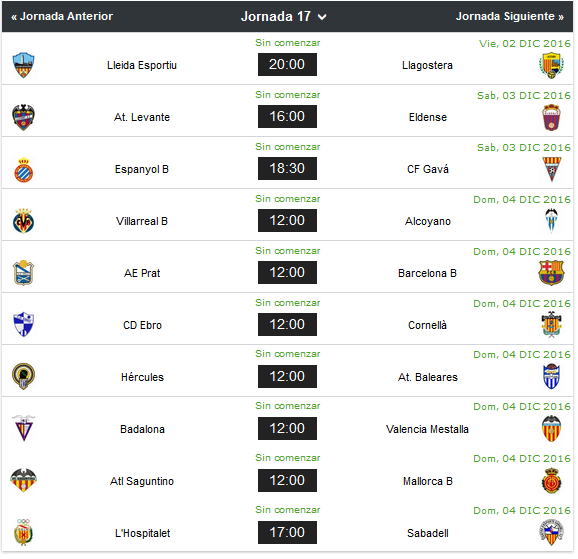Select the Barcelona B club crest
This screenshot has width=578, height=559.
point(551,273)
